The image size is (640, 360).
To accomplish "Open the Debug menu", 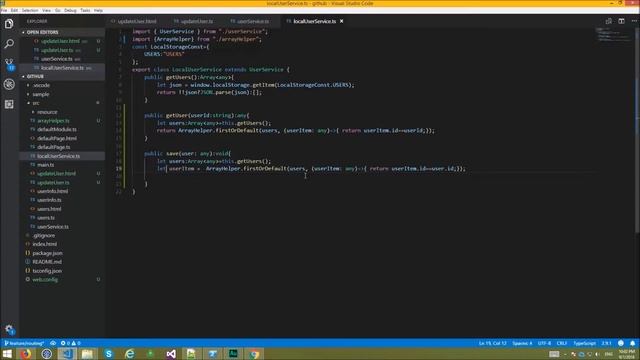I will tap(70, 10).
